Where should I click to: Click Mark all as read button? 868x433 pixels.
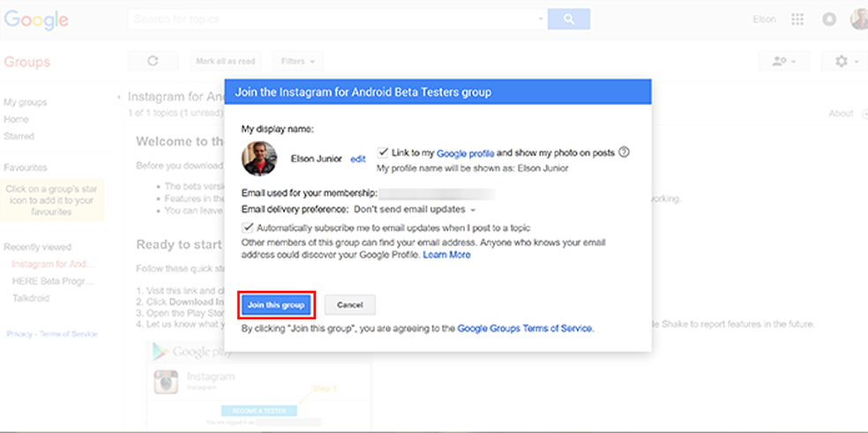click(225, 61)
